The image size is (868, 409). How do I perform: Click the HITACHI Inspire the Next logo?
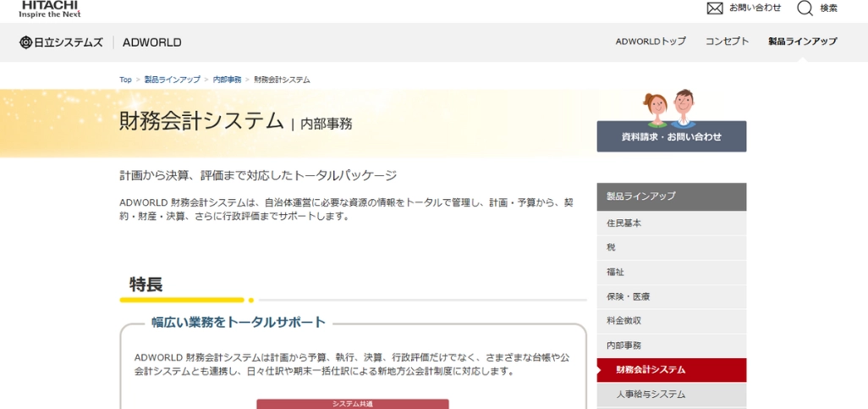(x=50, y=8)
